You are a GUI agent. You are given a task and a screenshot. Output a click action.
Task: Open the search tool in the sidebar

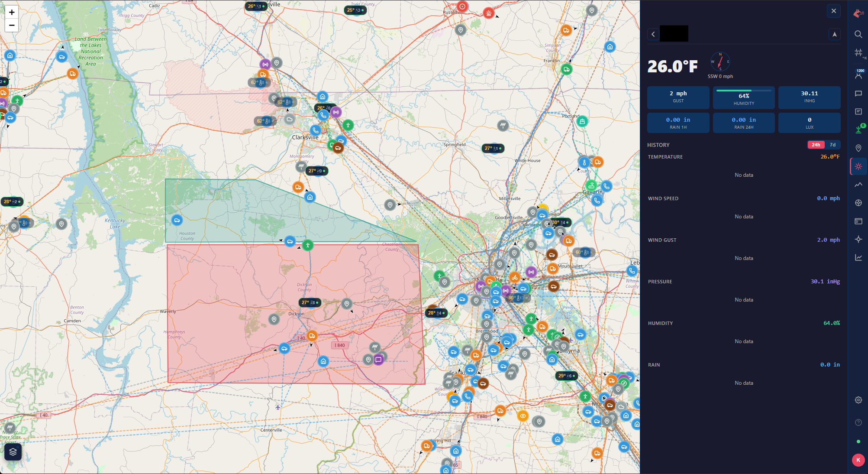coord(858,35)
